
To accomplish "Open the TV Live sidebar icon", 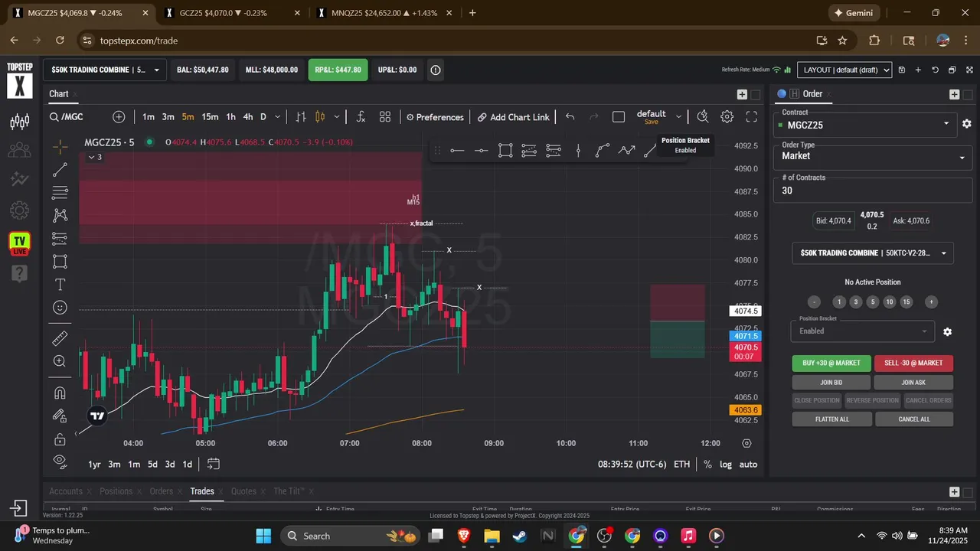I will 20,243.
